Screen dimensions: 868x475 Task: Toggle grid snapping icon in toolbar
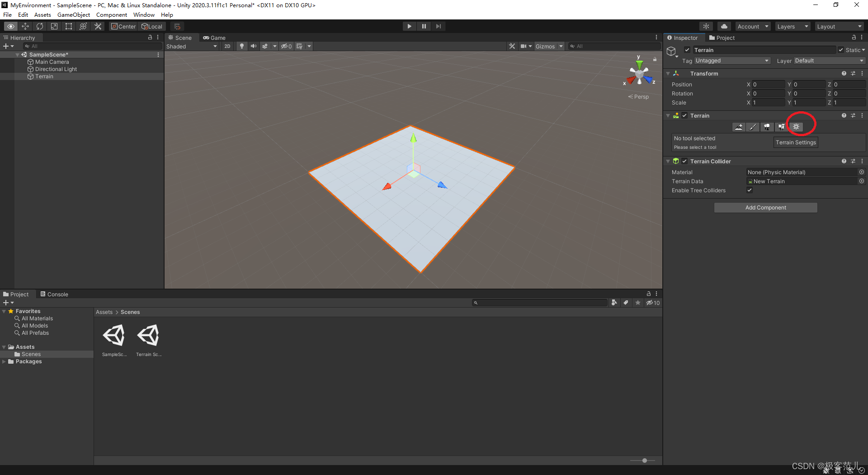[177, 26]
